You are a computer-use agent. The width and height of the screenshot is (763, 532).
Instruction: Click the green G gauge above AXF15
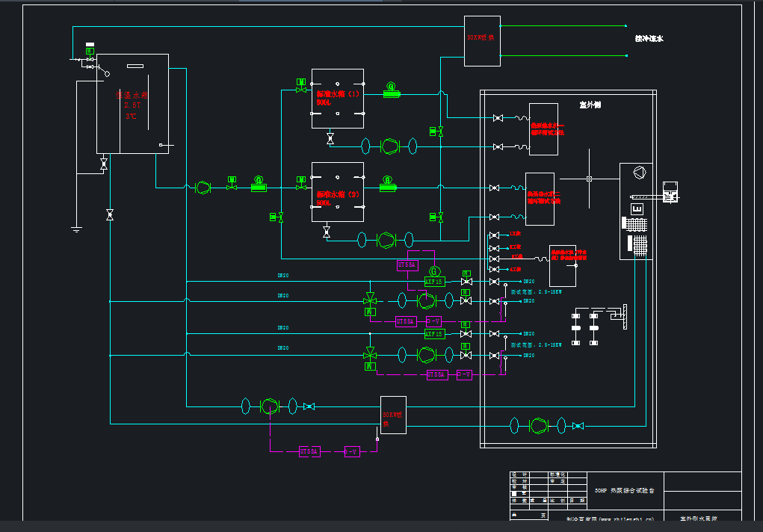coord(434,271)
